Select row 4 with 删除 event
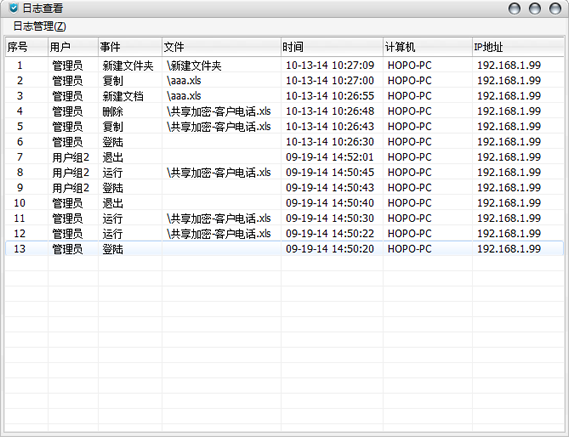The image size is (569, 437). point(284,111)
